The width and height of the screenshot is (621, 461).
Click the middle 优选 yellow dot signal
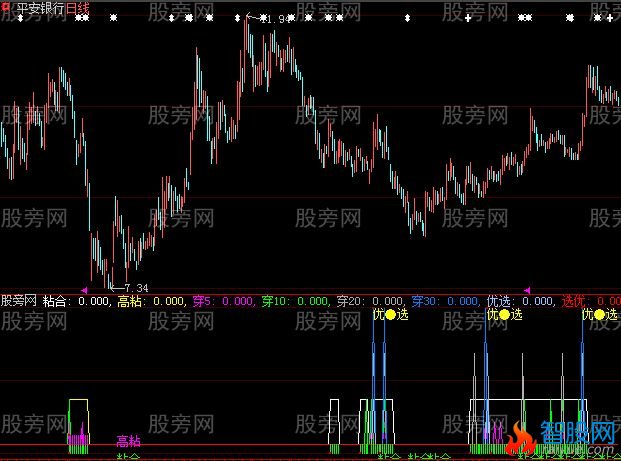click(x=505, y=315)
